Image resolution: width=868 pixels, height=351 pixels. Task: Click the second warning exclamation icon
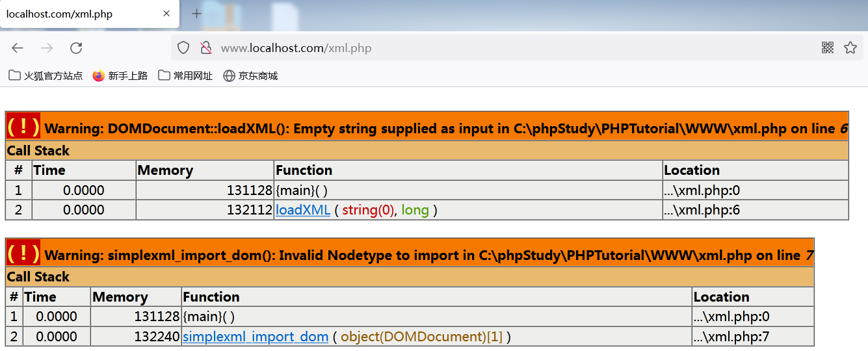pyautogui.click(x=23, y=253)
